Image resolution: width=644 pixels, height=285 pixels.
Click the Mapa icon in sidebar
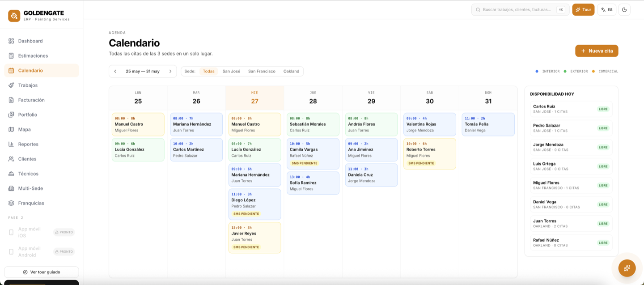coord(11,130)
